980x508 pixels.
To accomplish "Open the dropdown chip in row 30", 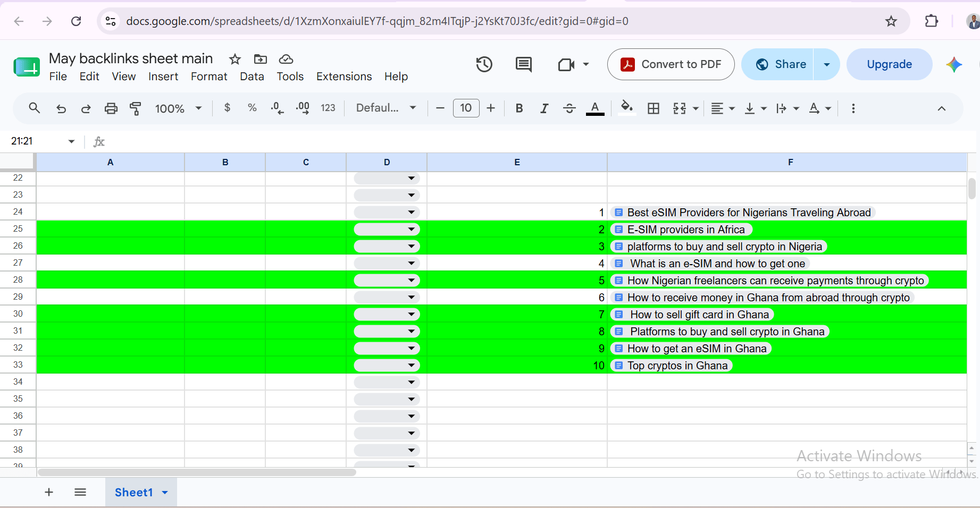I will click(387, 314).
